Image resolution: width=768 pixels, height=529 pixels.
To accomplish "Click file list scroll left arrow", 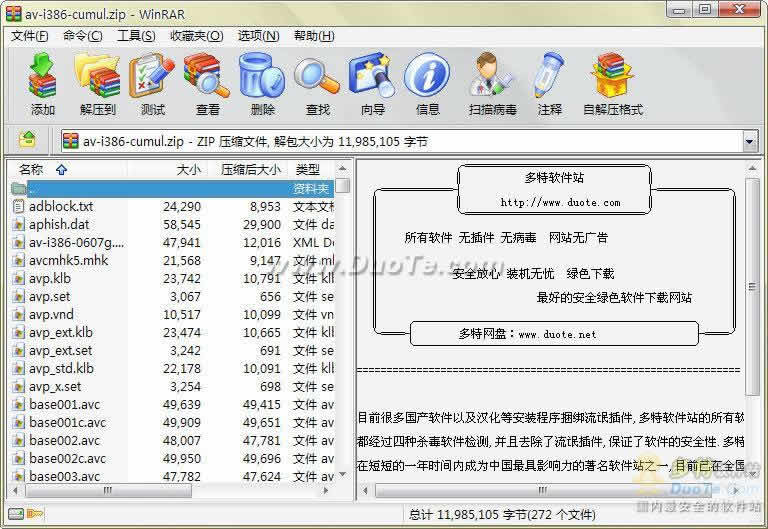I will point(16,490).
